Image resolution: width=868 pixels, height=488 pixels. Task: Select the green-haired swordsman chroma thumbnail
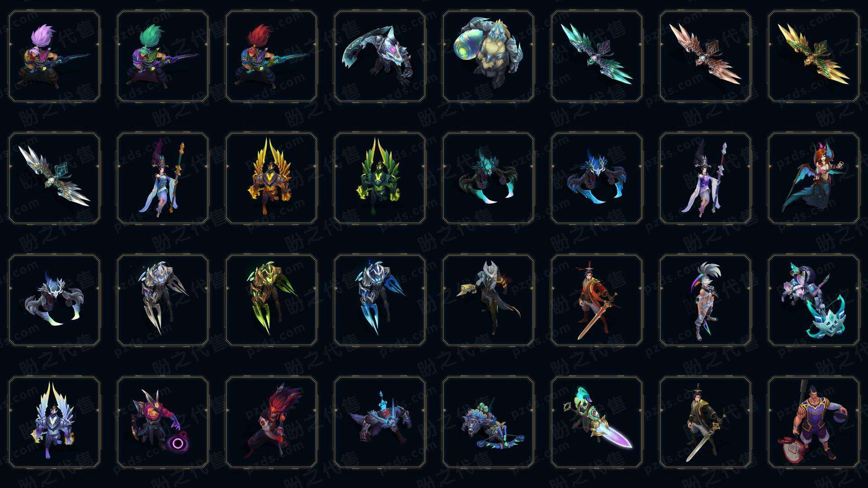pyautogui.click(x=163, y=56)
